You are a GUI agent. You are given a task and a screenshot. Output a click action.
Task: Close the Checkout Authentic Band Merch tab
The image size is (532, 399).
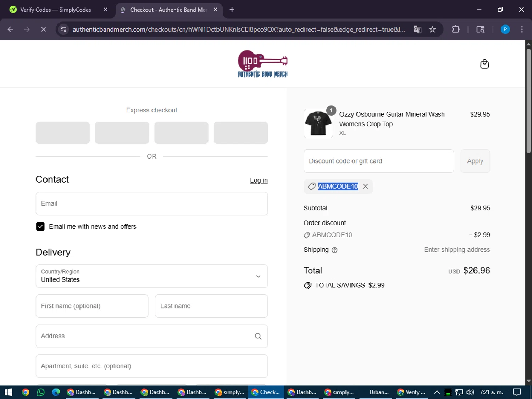pos(215,10)
